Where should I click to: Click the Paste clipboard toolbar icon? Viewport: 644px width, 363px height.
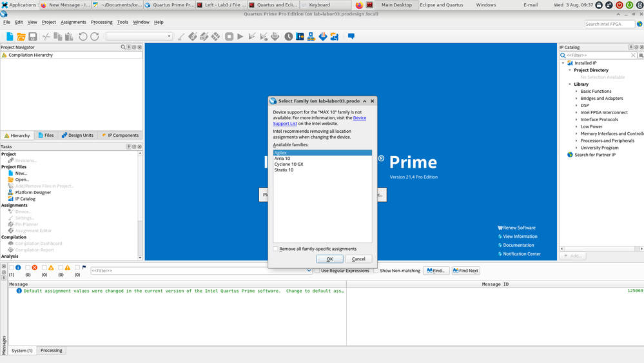click(x=69, y=37)
